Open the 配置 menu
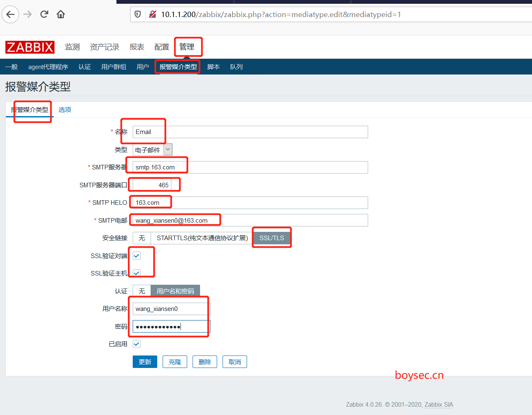This screenshot has height=415, width=532. [x=162, y=47]
